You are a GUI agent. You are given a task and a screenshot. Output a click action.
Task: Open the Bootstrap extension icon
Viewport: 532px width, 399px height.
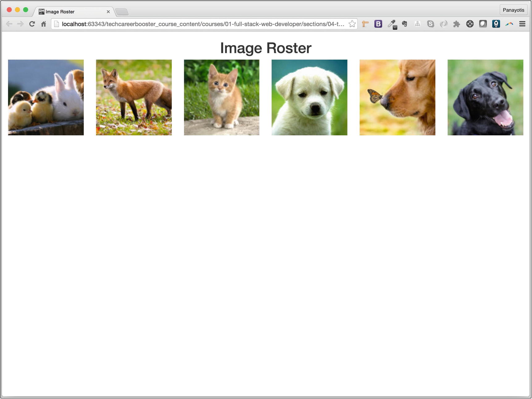[378, 24]
